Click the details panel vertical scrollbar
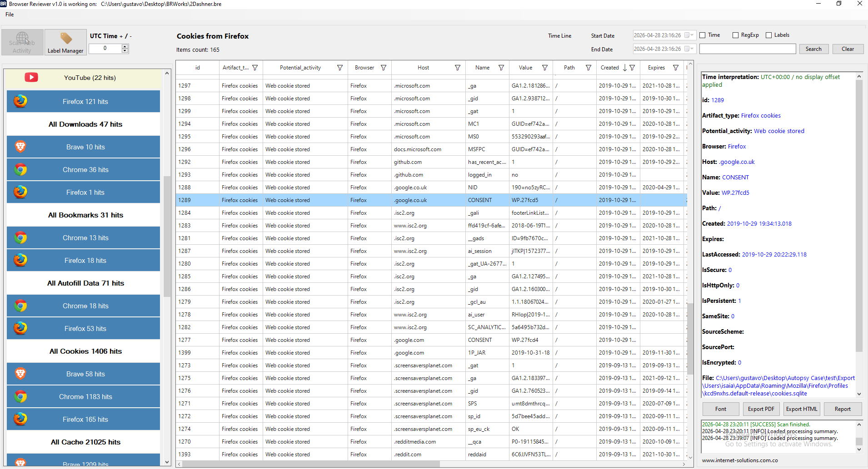The height and width of the screenshot is (469, 868). [x=859, y=216]
